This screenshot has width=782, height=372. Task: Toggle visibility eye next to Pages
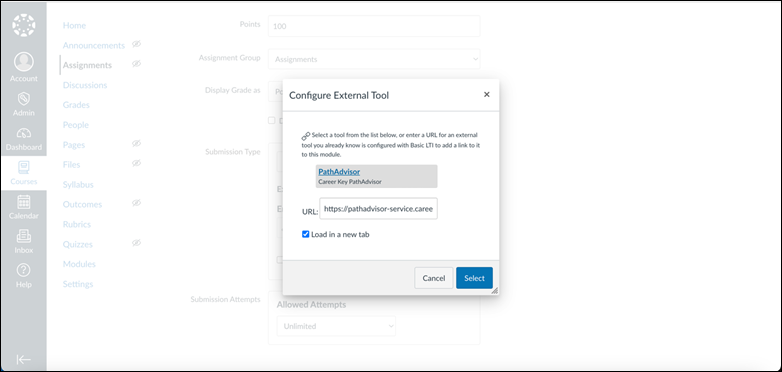click(x=137, y=144)
